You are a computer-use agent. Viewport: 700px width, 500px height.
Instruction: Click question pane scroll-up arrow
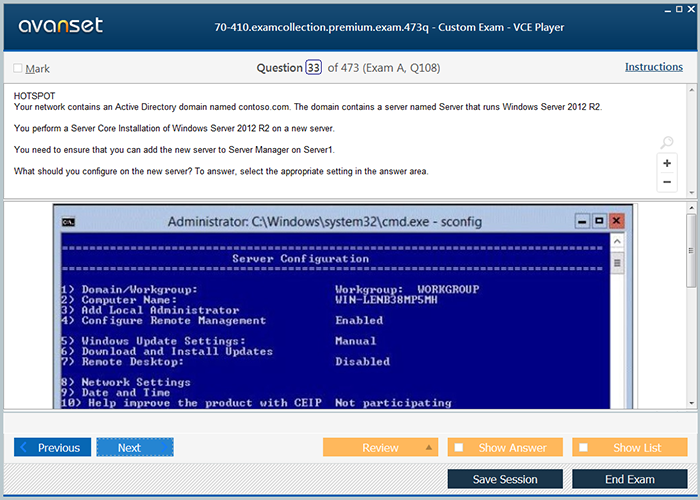(x=692, y=90)
